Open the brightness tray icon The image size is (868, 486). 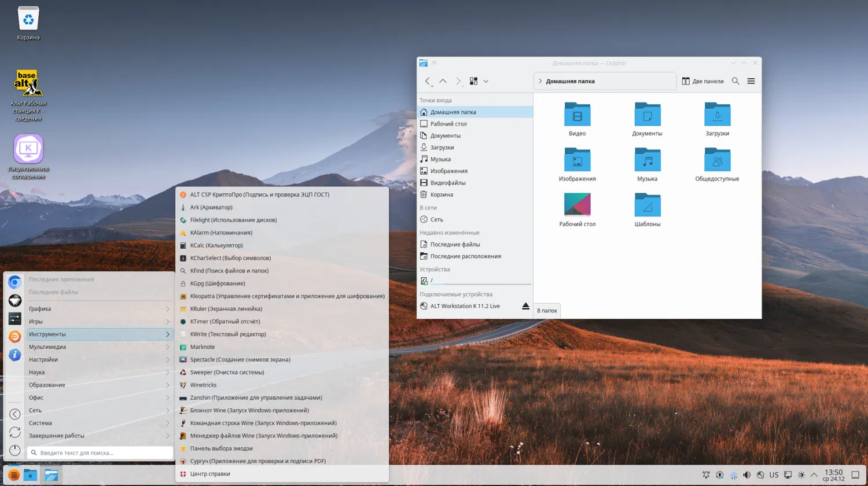tap(801, 475)
